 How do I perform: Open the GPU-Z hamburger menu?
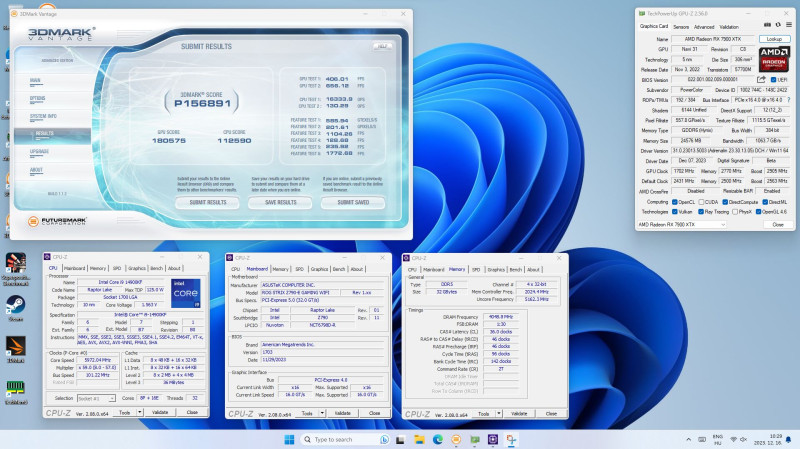click(x=789, y=24)
